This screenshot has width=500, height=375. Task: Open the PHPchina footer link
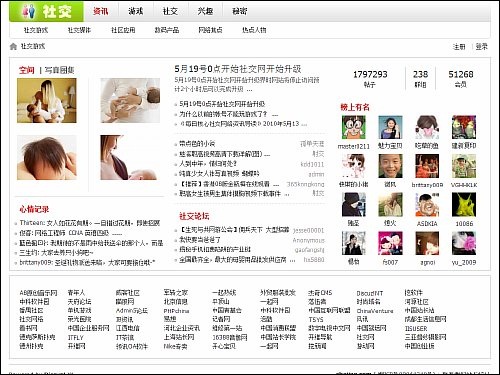(176, 311)
